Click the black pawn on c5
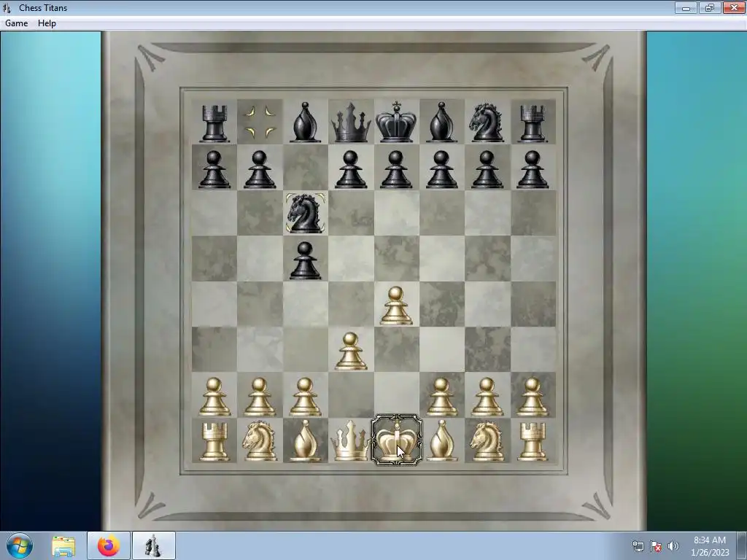 (305, 260)
